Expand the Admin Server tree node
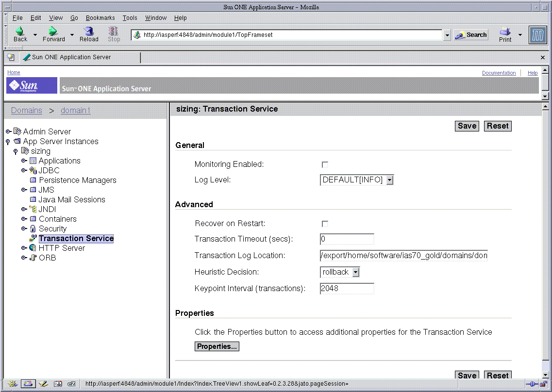The image size is (552, 392). pos(8,131)
